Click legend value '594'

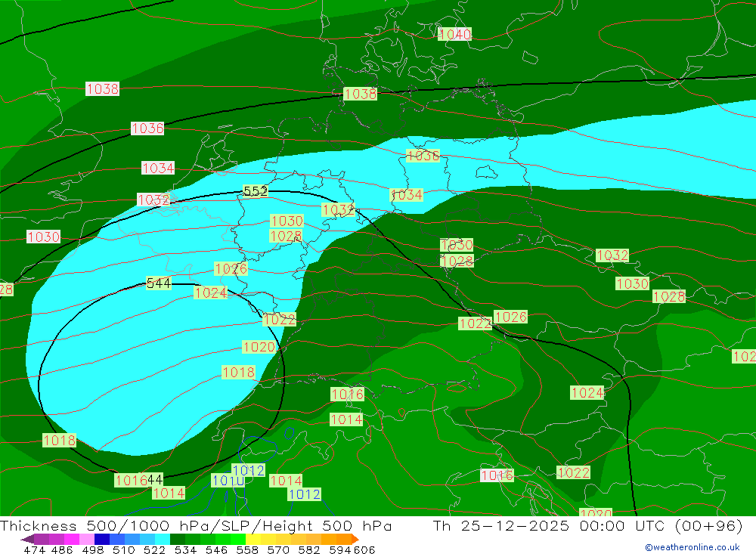(x=340, y=550)
